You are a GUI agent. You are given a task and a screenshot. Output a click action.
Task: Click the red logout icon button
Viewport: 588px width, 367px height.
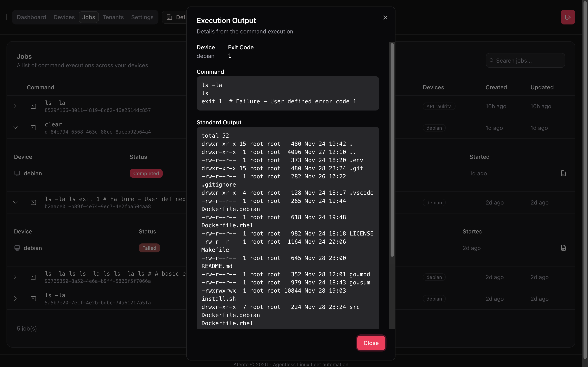click(x=568, y=17)
